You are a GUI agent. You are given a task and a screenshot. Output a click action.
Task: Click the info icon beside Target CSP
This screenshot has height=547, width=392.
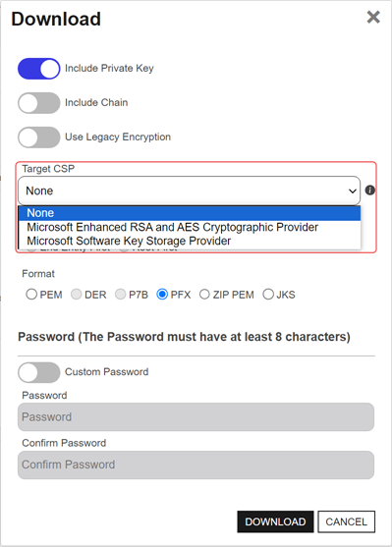coord(370,191)
